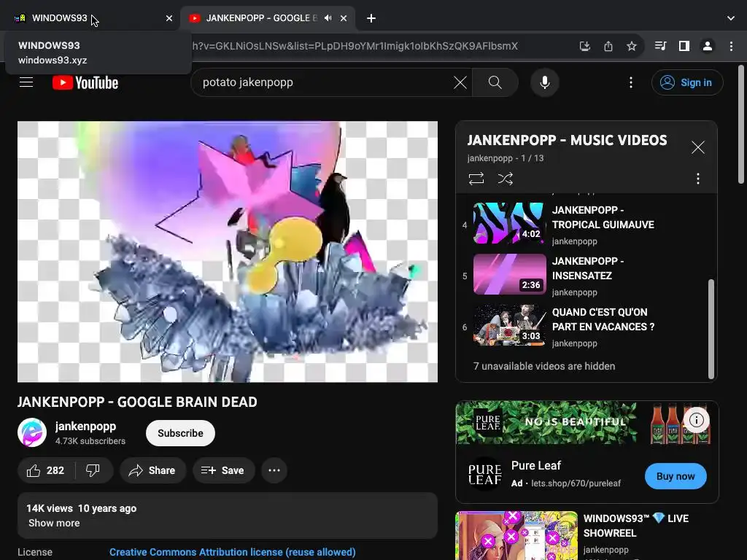Toggle browser side panel
The height and width of the screenshot is (560, 747).
click(x=684, y=46)
